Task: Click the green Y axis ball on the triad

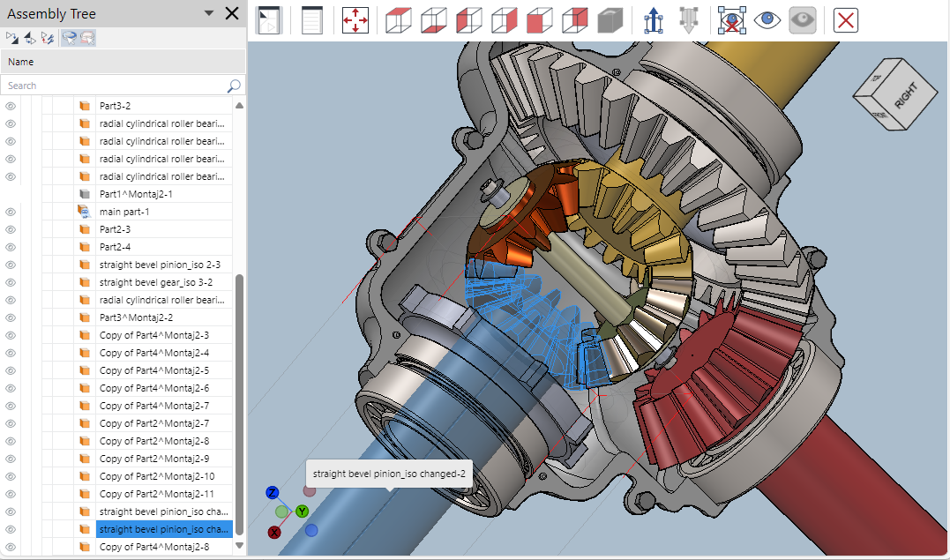Action: point(302,511)
